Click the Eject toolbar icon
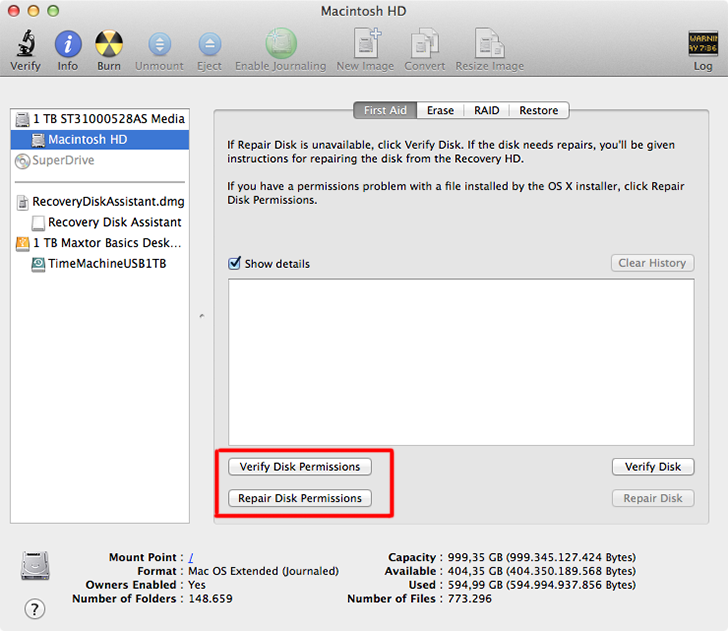The image size is (728, 631). [210, 44]
